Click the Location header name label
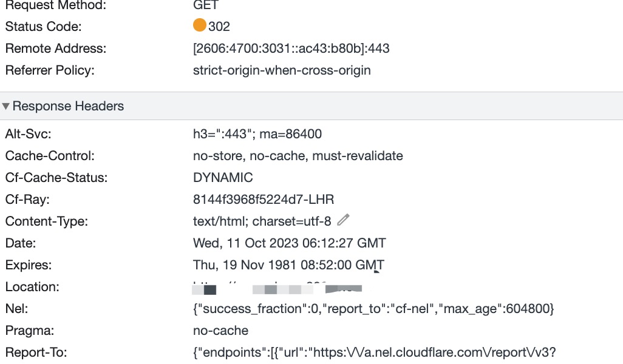This screenshot has width=623, height=364. [32, 286]
